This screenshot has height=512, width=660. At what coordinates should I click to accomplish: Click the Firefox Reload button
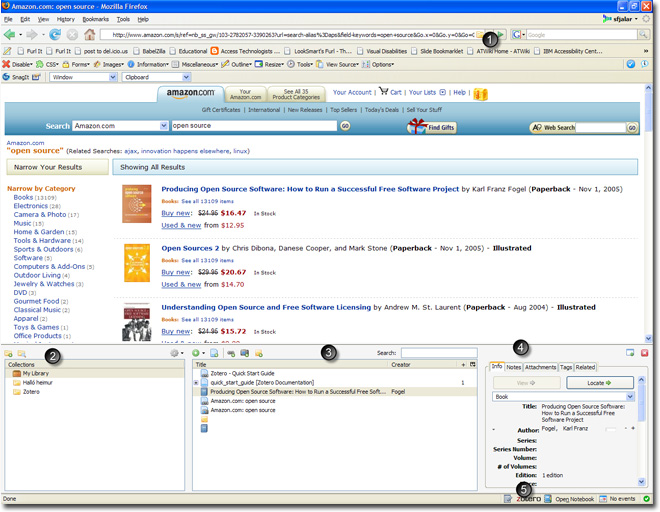[x=55, y=35]
